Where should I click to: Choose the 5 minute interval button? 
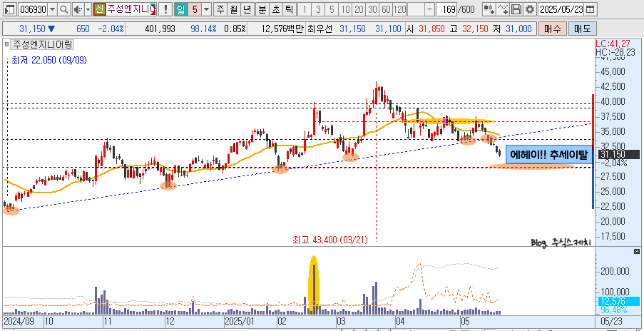point(332,9)
